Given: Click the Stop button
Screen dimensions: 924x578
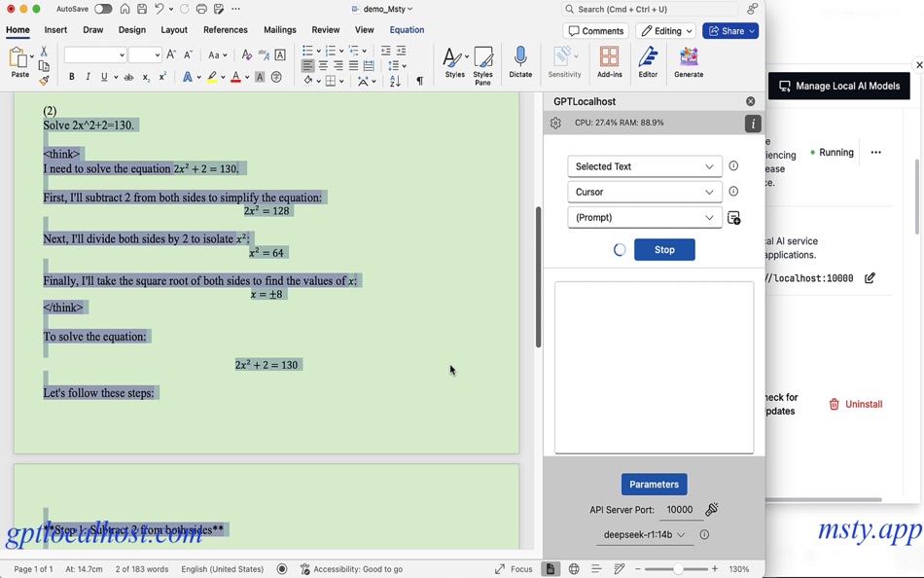Looking at the screenshot, I should 664,249.
